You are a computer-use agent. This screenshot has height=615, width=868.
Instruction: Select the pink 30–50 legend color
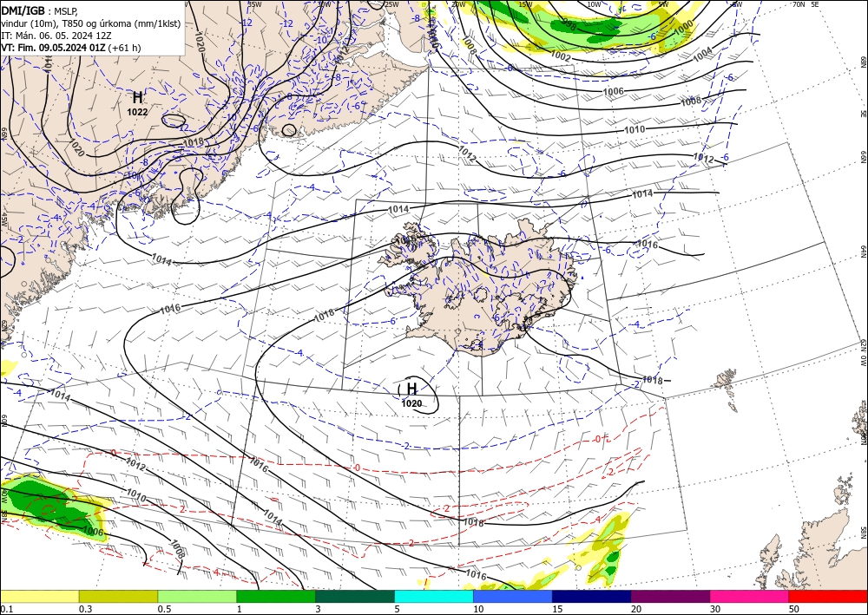tap(749, 597)
